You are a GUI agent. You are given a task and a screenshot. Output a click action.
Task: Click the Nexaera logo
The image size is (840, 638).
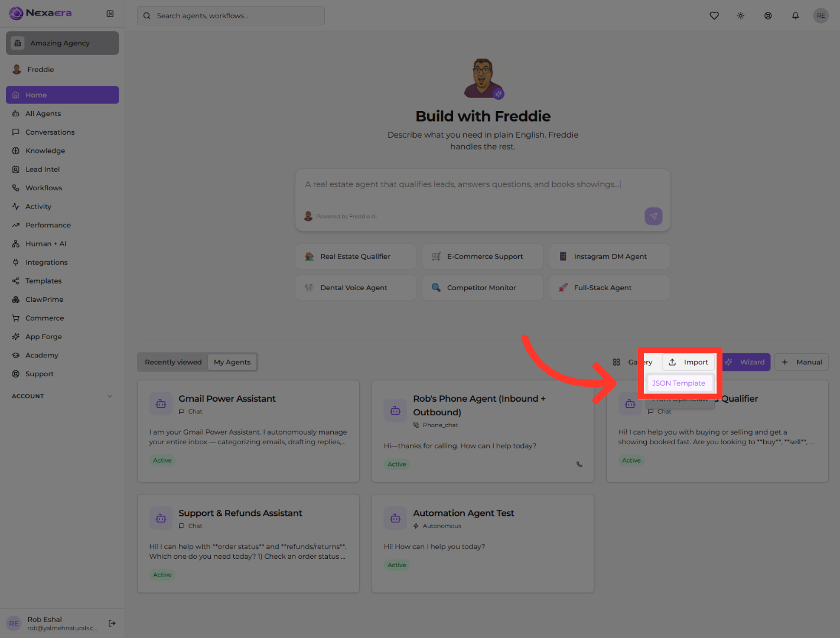(41, 13)
